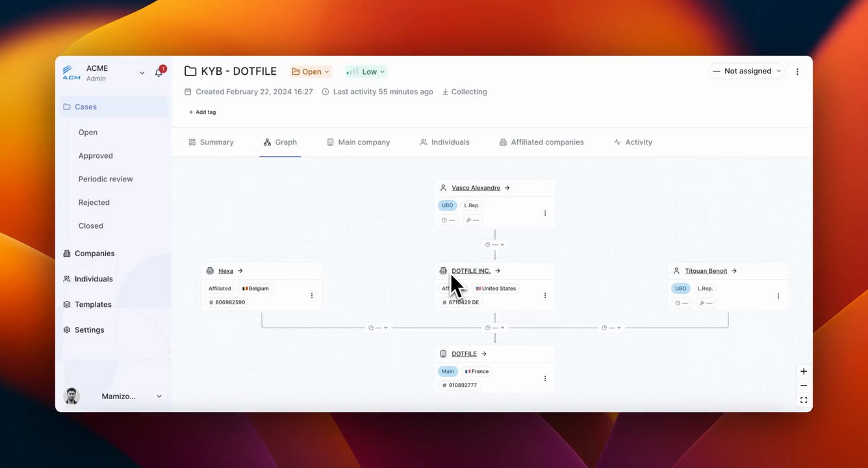
Task: Open options menu on DOTFILE main card
Action: pyautogui.click(x=545, y=378)
